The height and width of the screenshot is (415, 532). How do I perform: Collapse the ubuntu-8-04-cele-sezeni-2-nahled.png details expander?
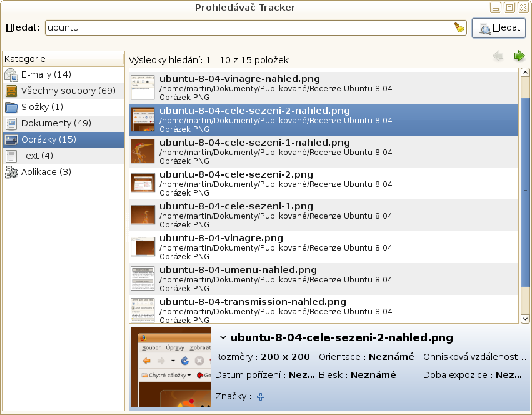[223, 337]
